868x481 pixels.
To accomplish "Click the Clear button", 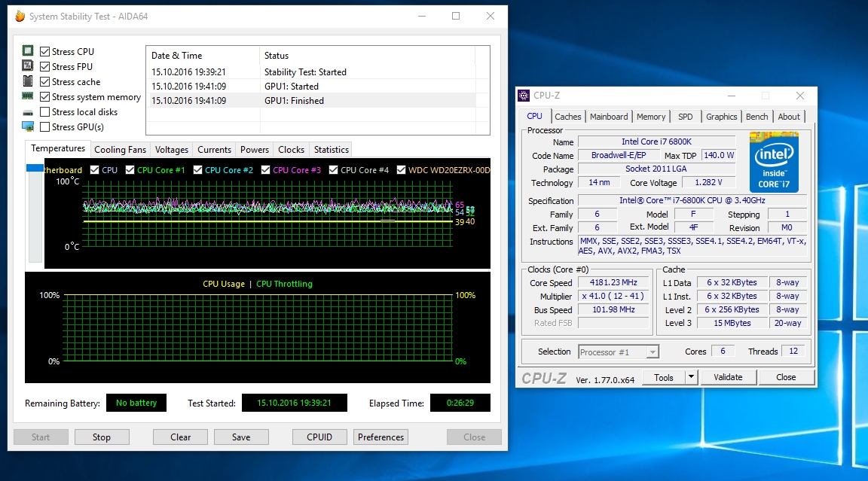I will (181, 437).
